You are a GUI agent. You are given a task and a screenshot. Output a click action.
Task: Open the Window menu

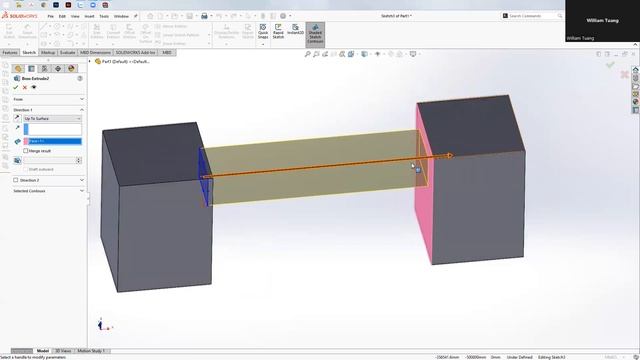point(121,16)
